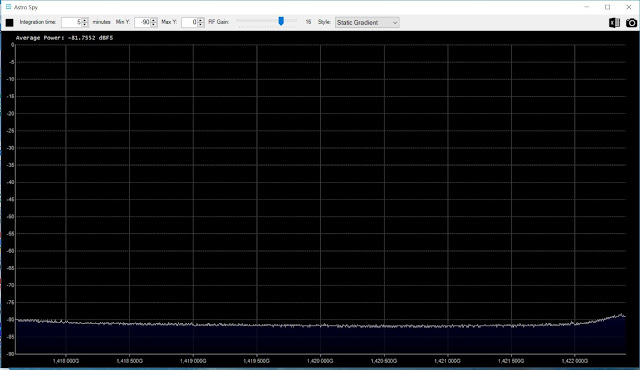The width and height of the screenshot is (640, 370).
Task: Minimize the Astro Spy window
Action: pyautogui.click(x=587, y=7)
